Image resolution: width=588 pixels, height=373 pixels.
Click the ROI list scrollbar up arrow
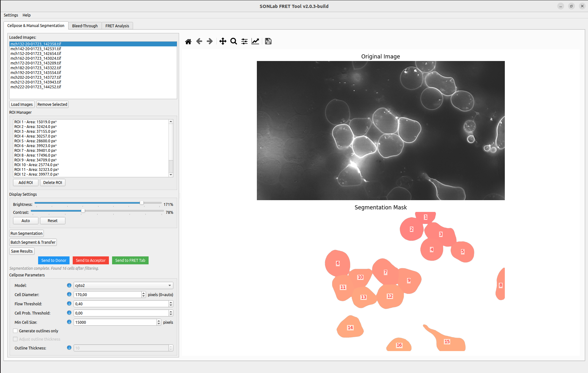[x=171, y=122]
